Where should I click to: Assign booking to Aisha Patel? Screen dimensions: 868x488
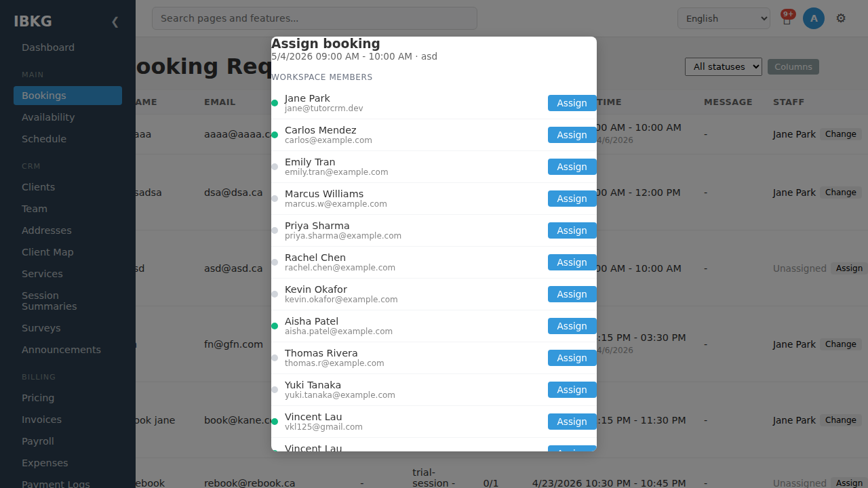(572, 326)
